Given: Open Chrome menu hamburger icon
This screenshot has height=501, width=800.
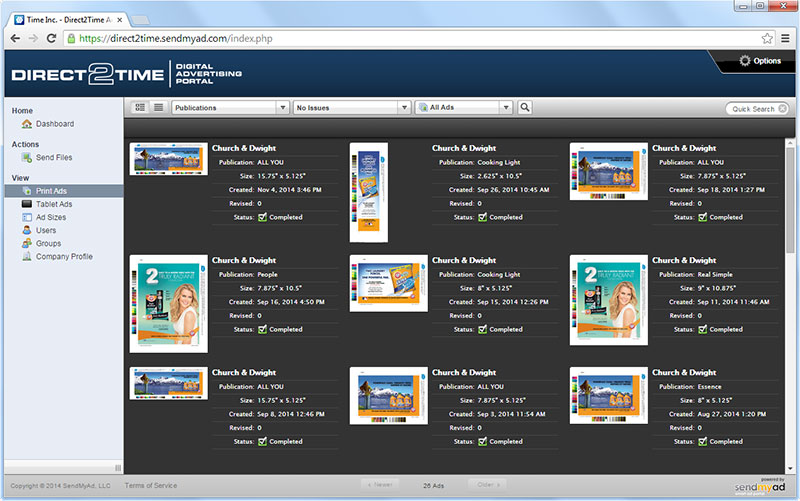Looking at the screenshot, I should pyautogui.click(x=785, y=38).
